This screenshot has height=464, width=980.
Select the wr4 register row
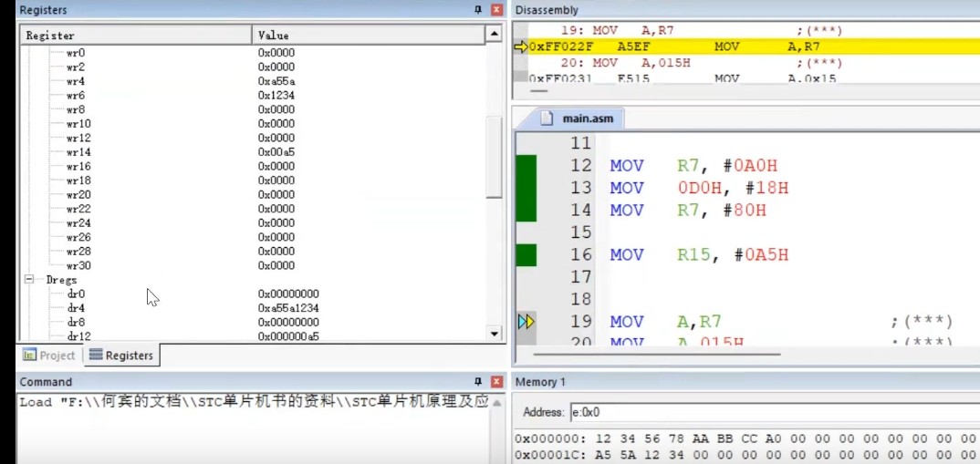[76, 81]
